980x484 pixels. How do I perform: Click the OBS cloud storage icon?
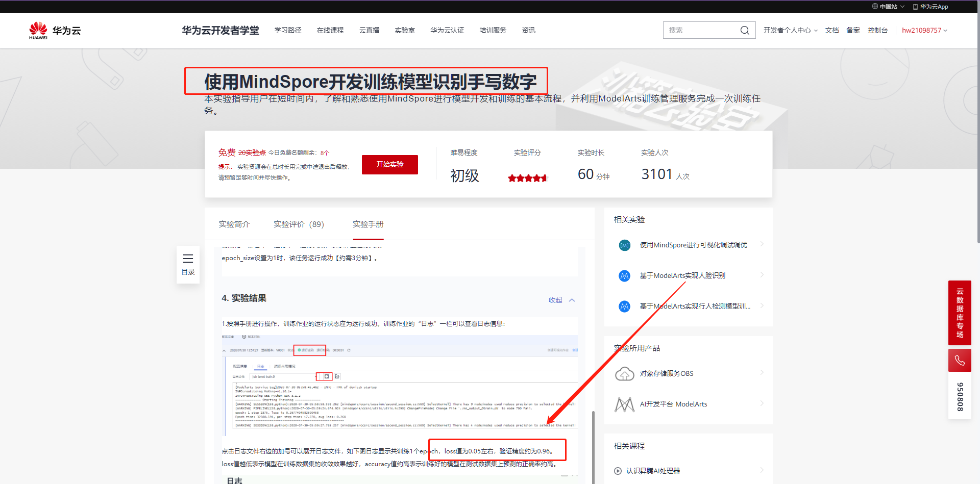point(624,374)
